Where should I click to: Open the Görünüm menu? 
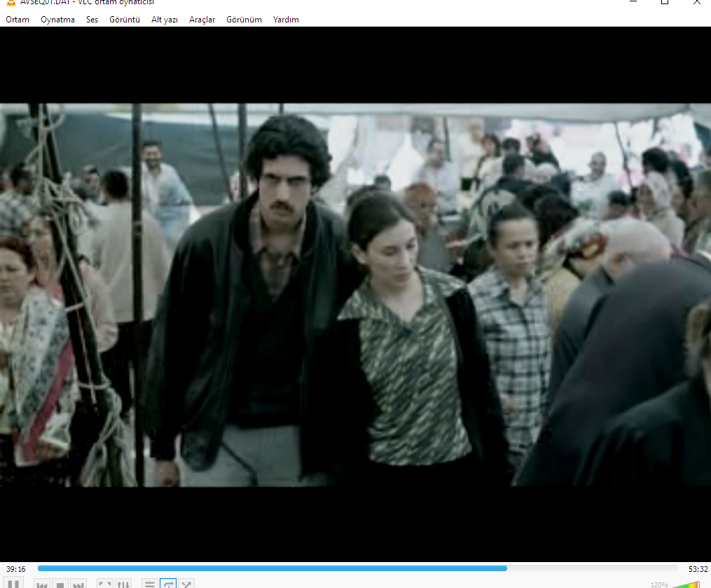[x=244, y=20]
